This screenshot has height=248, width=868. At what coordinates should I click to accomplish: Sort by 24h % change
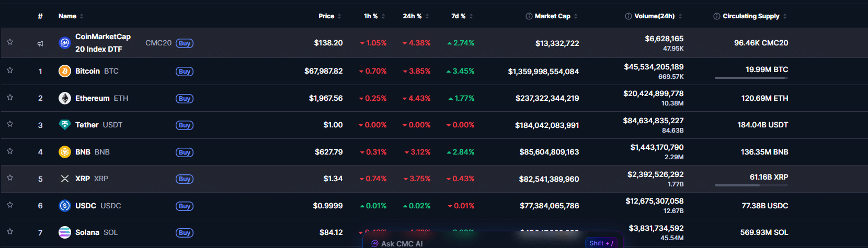pos(416,16)
